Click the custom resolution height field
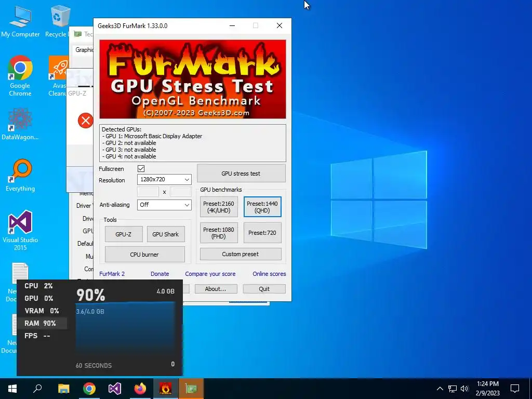The width and height of the screenshot is (532, 399). click(180, 192)
